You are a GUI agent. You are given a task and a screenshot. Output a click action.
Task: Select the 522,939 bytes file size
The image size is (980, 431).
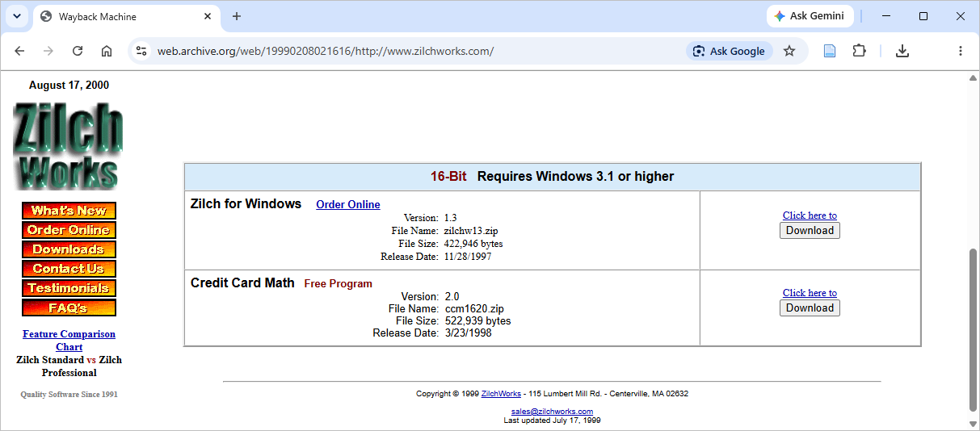[x=478, y=320]
